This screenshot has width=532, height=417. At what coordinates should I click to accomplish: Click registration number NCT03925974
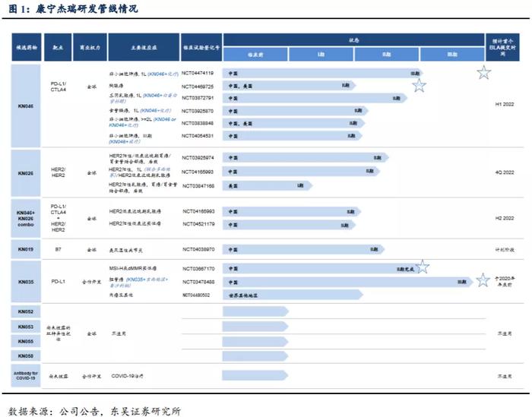point(198,158)
